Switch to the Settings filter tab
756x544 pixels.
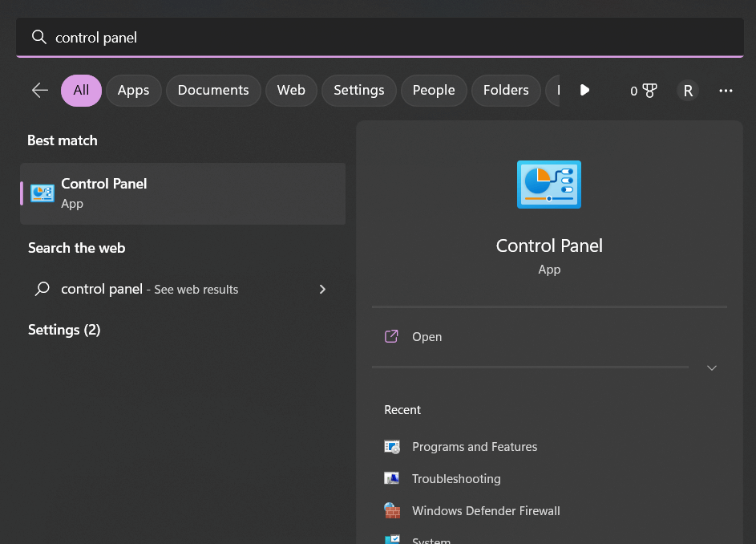(x=359, y=90)
